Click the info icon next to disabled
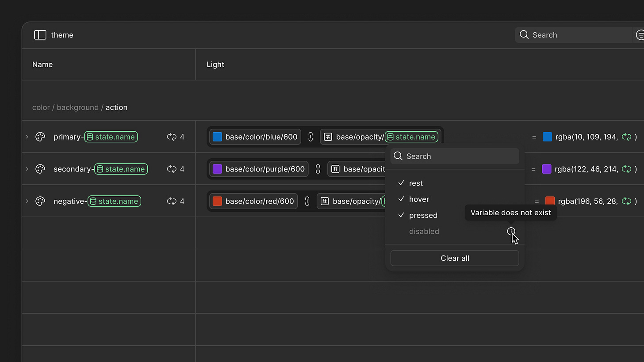The image size is (644, 362). [511, 231]
